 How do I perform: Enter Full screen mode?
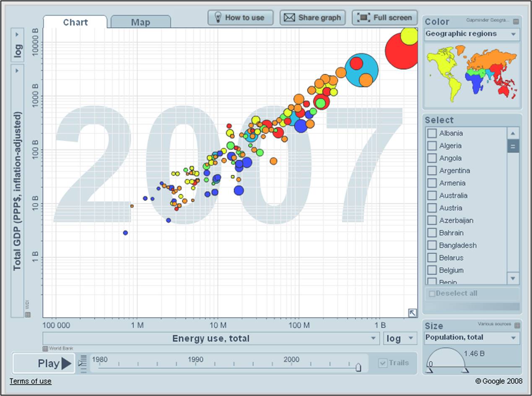[x=385, y=18]
